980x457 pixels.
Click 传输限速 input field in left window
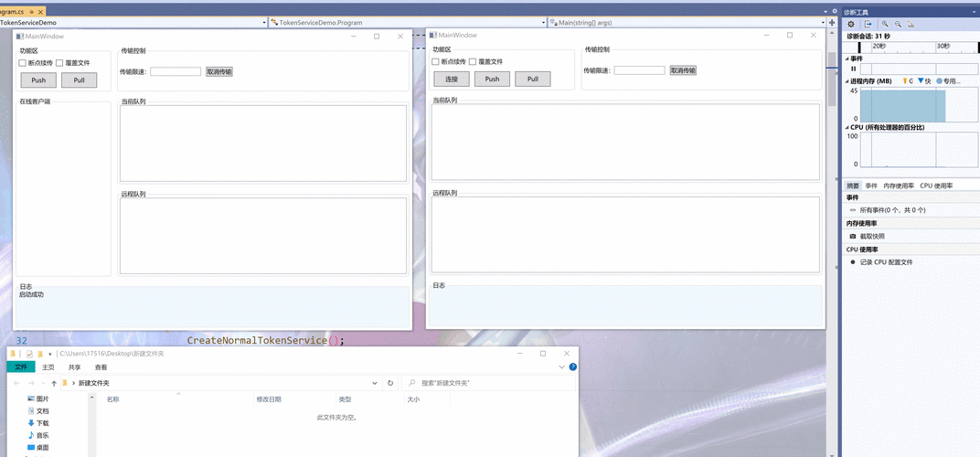point(176,71)
